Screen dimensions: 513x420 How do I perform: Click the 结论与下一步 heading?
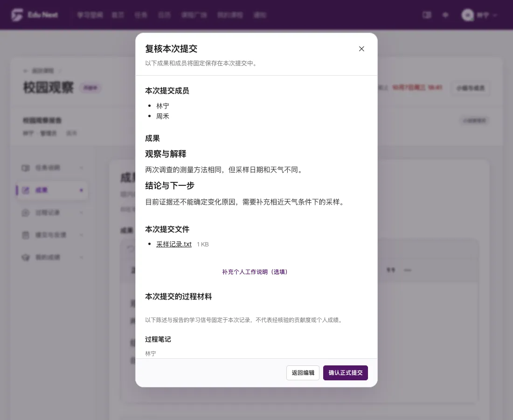click(x=169, y=186)
